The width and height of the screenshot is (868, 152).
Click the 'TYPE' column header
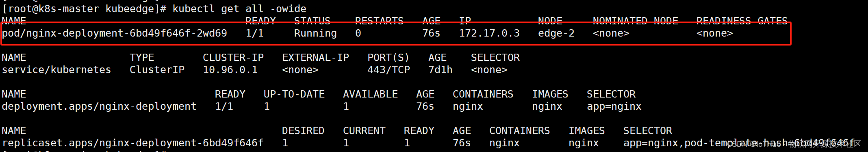point(142,58)
